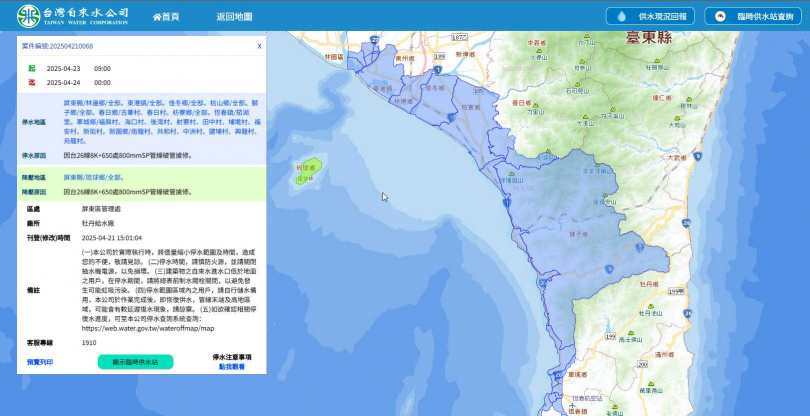Select 返回地圖 in the top bar
Image resolution: width=810 pixels, height=416 pixels.
(234, 17)
